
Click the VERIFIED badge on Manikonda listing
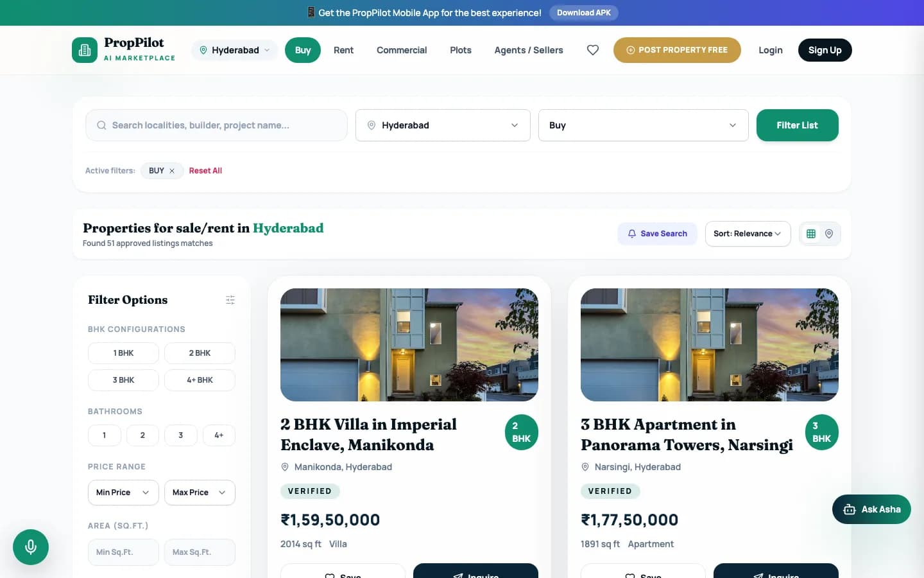(x=310, y=491)
